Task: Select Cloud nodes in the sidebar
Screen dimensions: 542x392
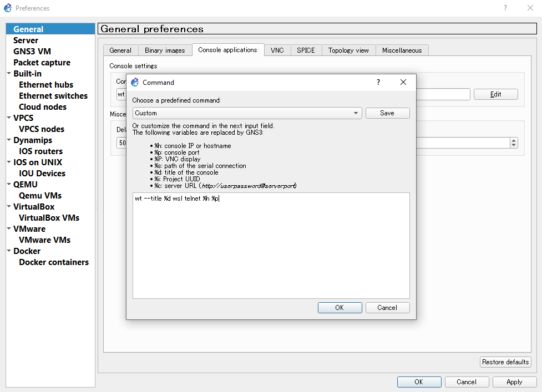Action: pyautogui.click(x=43, y=106)
